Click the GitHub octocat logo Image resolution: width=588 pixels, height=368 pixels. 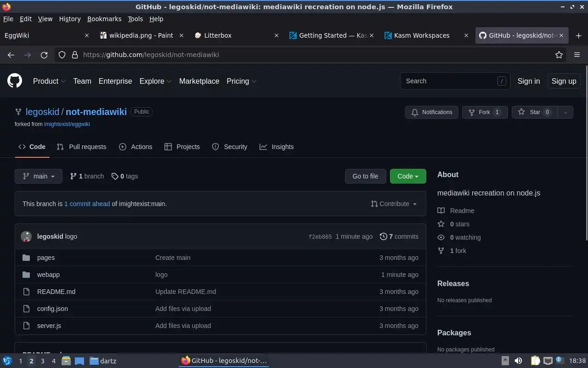[15, 81]
